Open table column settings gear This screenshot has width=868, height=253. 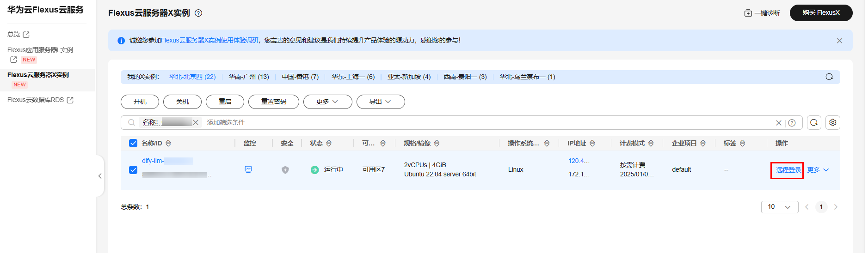(833, 122)
